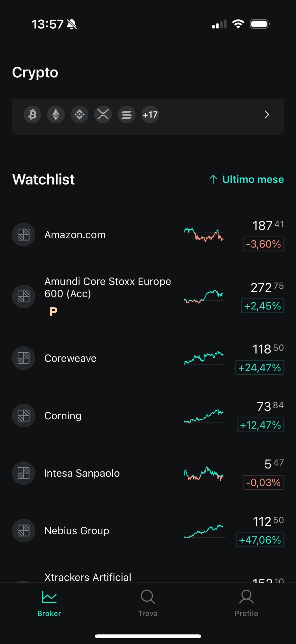Open the Intesa Sanpaolo watchlist entry
296x644 pixels.
pyautogui.click(x=82, y=473)
